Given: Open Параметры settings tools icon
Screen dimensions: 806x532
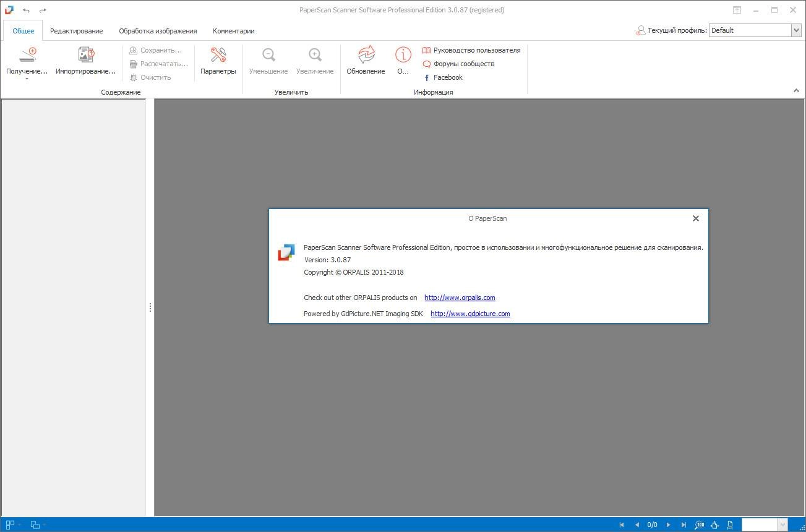Looking at the screenshot, I should 218,55.
